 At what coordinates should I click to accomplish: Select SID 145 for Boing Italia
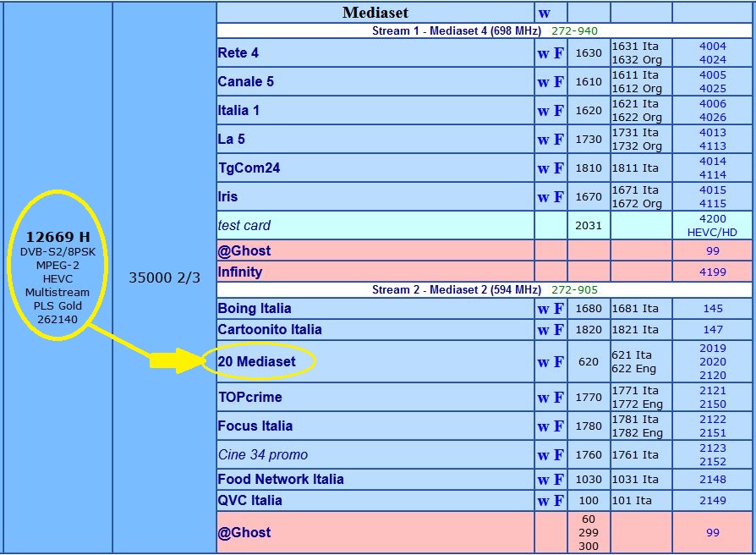pos(713,309)
